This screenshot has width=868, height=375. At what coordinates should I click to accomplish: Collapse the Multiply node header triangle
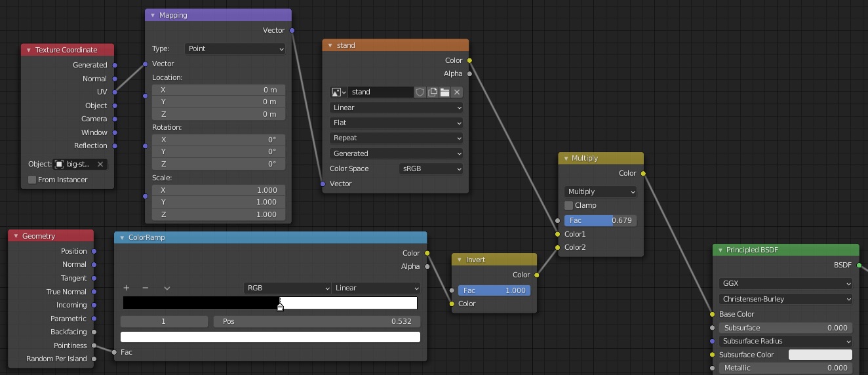point(566,158)
